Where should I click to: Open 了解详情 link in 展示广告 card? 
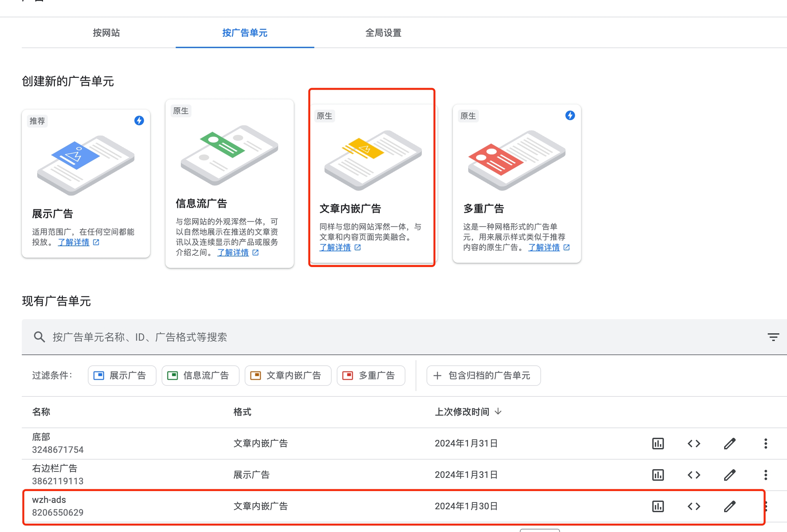click(x=74, y=242)
